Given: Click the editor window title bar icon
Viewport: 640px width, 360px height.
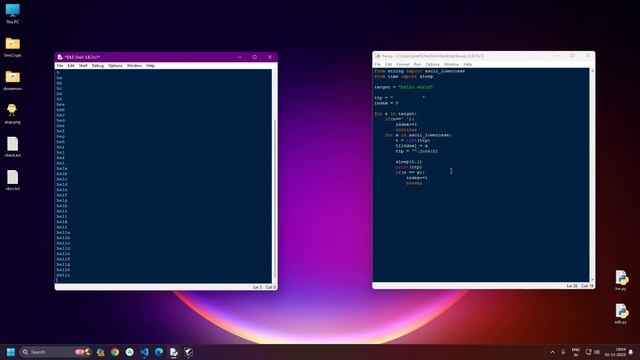Looking at the screenshot, I should pos(378,56).
